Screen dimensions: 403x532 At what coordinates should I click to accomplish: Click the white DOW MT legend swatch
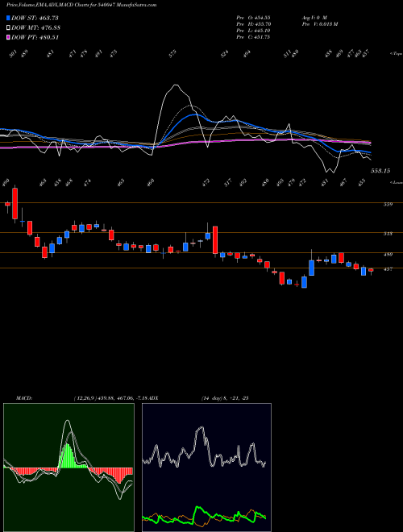(x=8, y=28)
